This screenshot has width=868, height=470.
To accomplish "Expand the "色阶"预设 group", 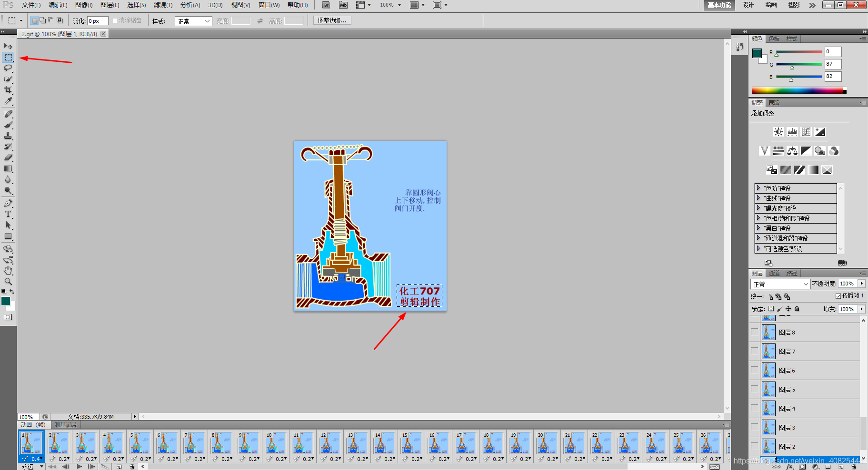I will tap(758, 188).
